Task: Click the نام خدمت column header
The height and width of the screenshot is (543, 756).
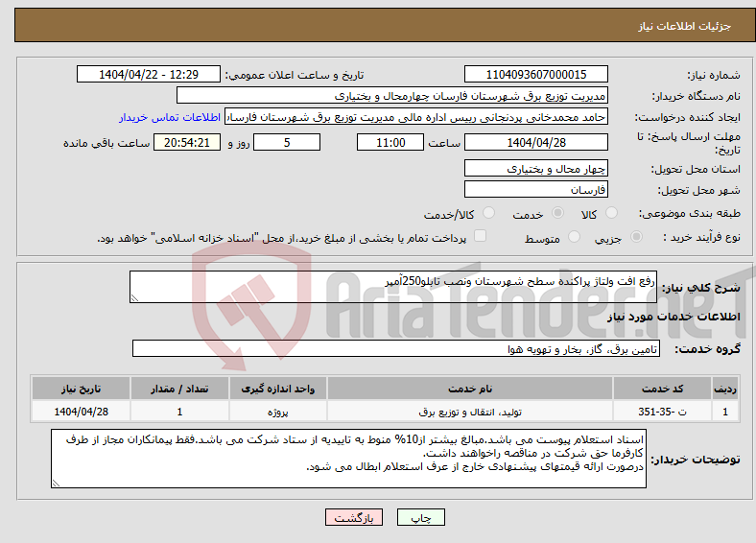Action: (x=470, y=389)
